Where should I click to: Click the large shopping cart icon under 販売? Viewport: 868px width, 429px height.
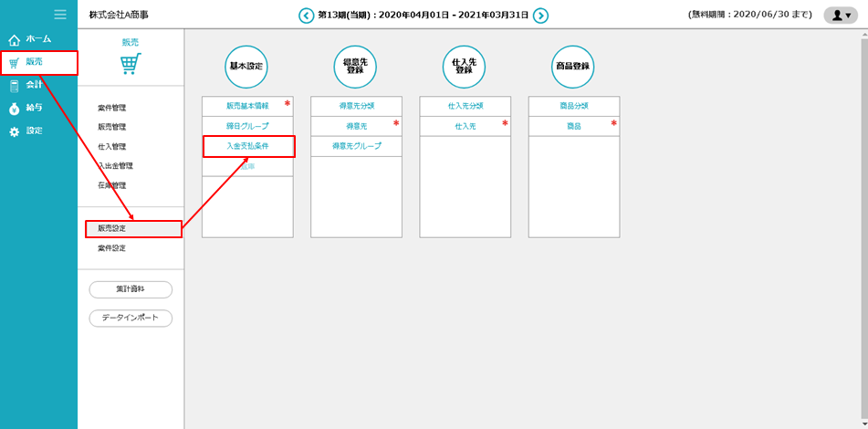131,64
